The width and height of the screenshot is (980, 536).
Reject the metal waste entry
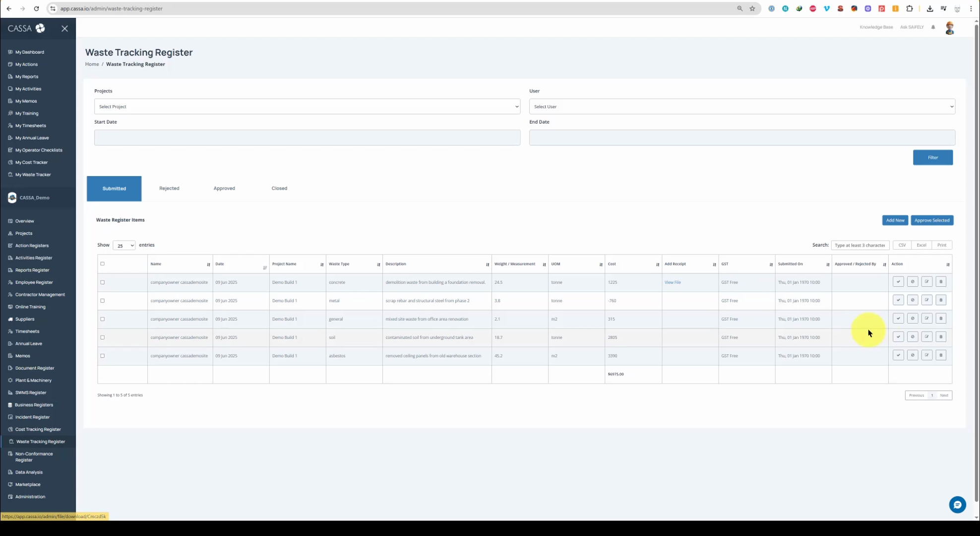click(913, 300)
